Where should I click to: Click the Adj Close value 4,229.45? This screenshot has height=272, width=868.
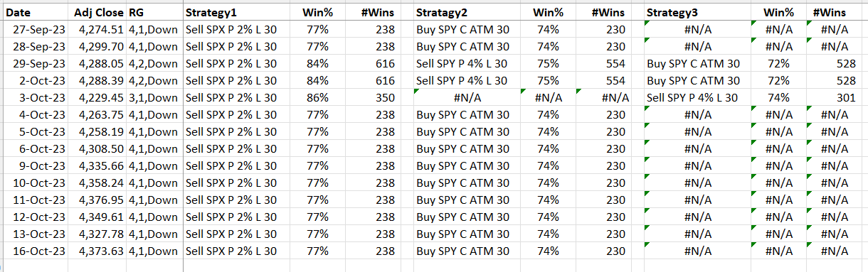[x=97, y=98]
